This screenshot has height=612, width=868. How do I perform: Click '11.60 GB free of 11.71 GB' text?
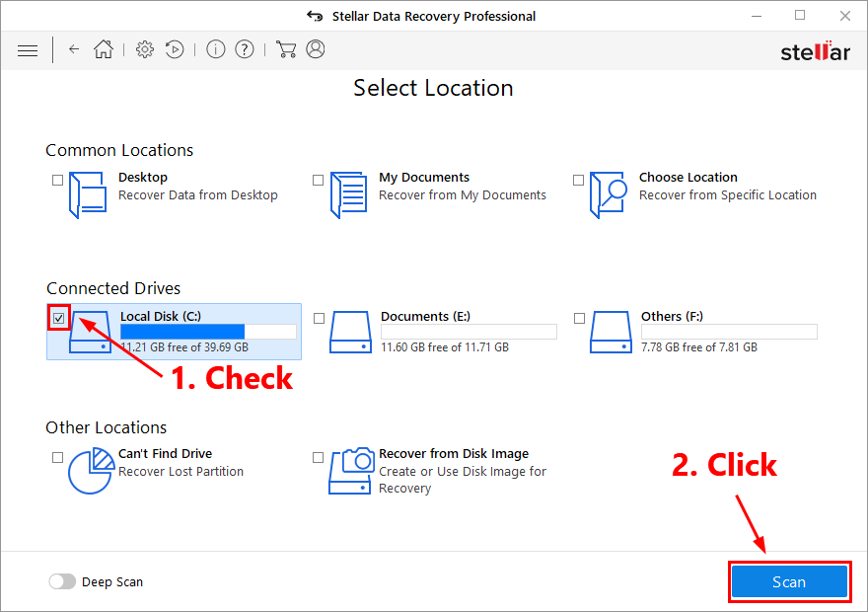[445, 347]
